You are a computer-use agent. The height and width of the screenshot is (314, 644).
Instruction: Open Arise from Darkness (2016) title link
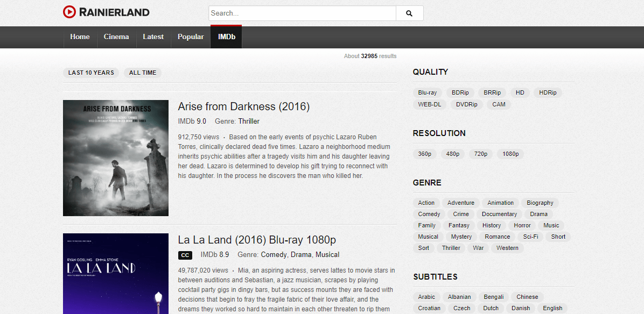(243, 106)
